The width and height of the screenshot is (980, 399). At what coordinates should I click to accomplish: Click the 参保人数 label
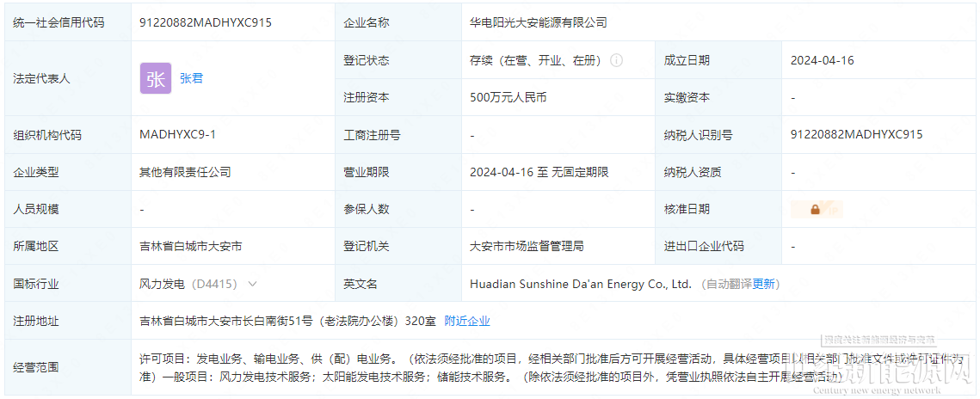[367, 210]
